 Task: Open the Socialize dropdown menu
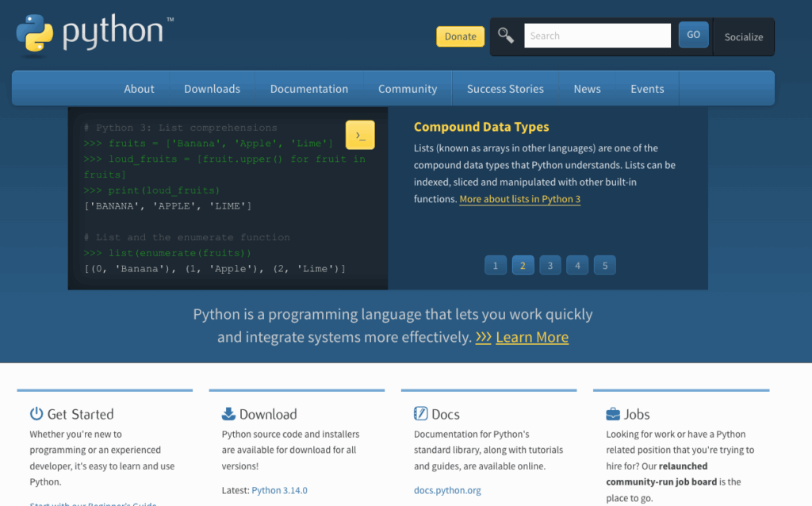tap(743, 36)
